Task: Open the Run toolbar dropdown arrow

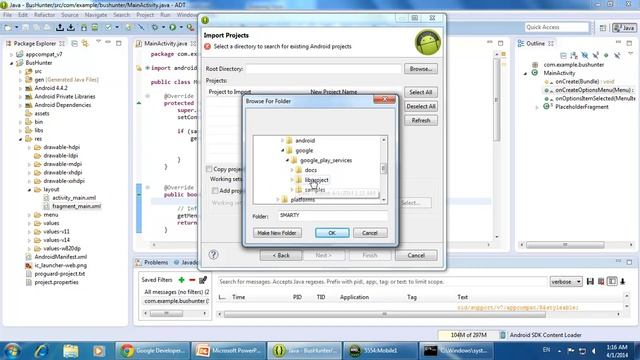Action: pyautogui.click(x=180, y=27)
